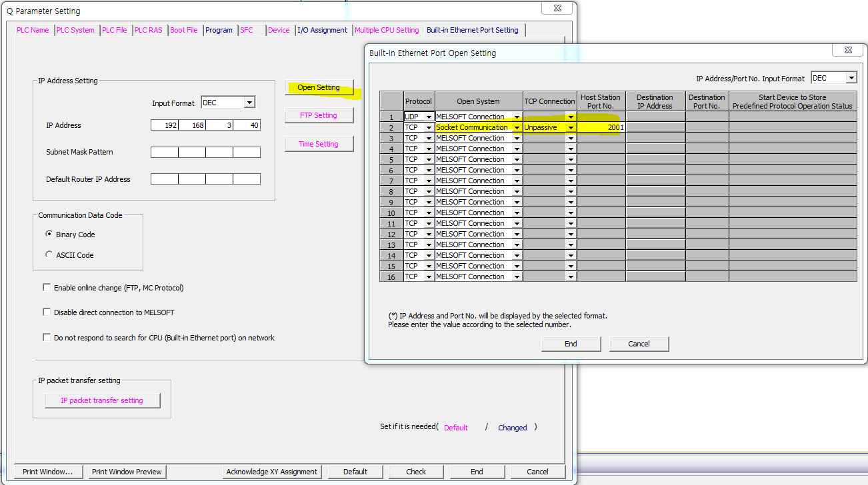Screen dimensions: 868x485
Task: Switch to the Device tab
Action: point(279,30)
